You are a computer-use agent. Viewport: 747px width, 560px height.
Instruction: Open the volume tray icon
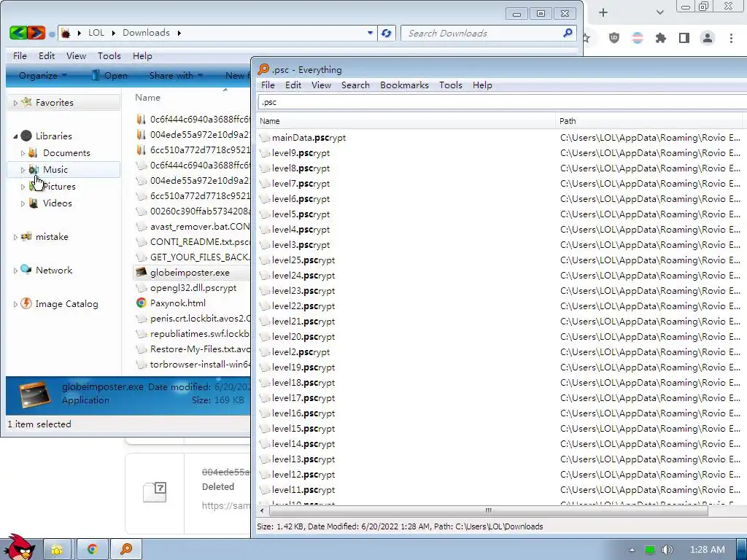click(667, 550)
